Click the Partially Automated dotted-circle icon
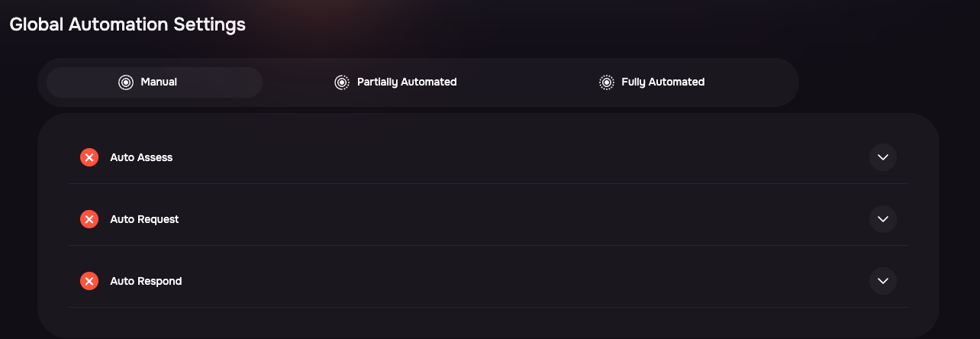 tap(342, 82)
